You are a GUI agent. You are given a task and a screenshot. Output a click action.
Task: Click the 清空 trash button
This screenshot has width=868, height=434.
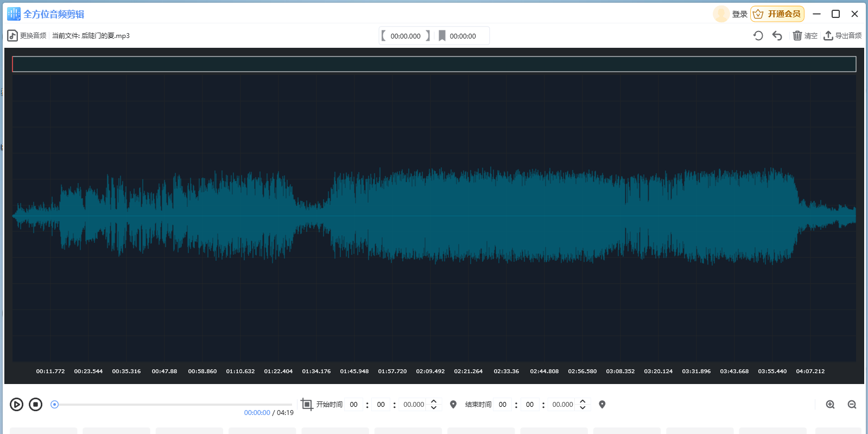coord(805,36)
